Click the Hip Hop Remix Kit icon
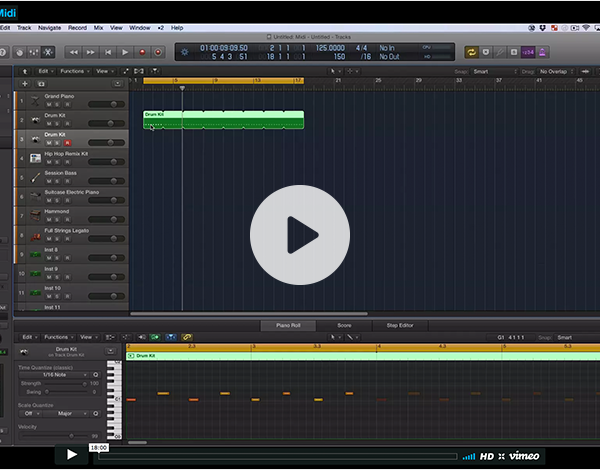This screenshot has width=600, height=470. (35, 158)
